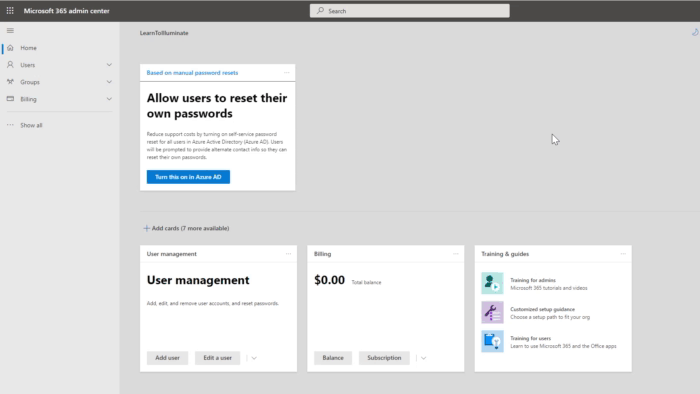Click the Microsoft 365 admin center title
This screenshot has width=700, height=394.
pyautogui.click(x=67, y=11)
